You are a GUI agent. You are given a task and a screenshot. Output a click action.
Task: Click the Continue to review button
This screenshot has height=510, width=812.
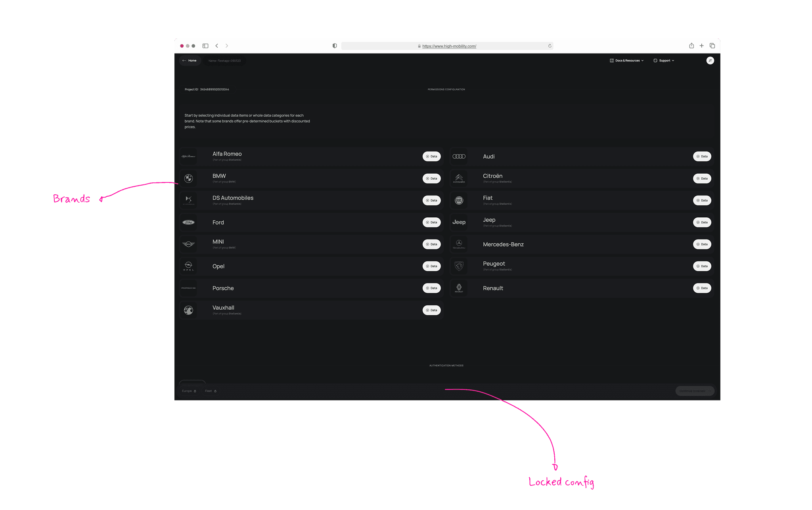click(695, 391)
